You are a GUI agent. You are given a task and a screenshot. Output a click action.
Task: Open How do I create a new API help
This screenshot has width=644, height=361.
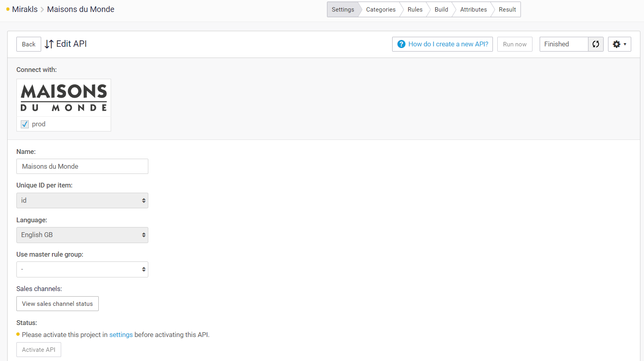[443, 44]
